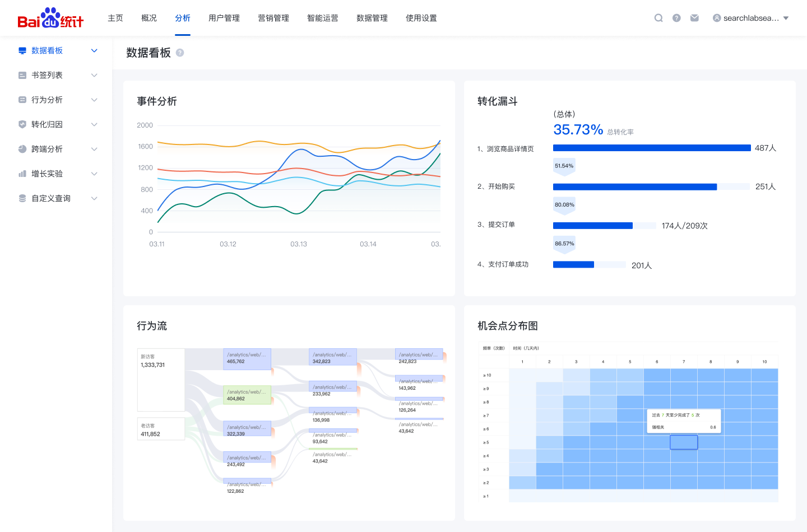Click the Baidu Tongji logo
The height and width of the screenshot is (532, 807).
50,18
